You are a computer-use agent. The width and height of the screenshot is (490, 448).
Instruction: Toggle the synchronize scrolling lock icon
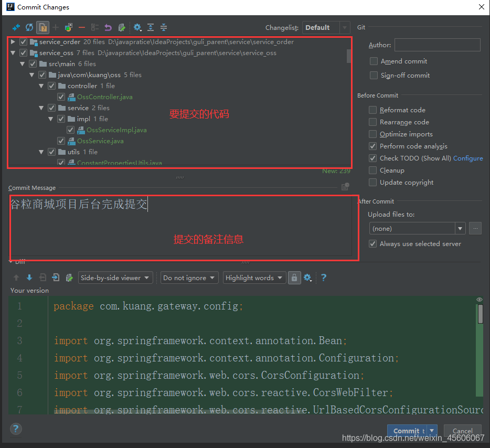pyautogui.click(x=294, y=278)
